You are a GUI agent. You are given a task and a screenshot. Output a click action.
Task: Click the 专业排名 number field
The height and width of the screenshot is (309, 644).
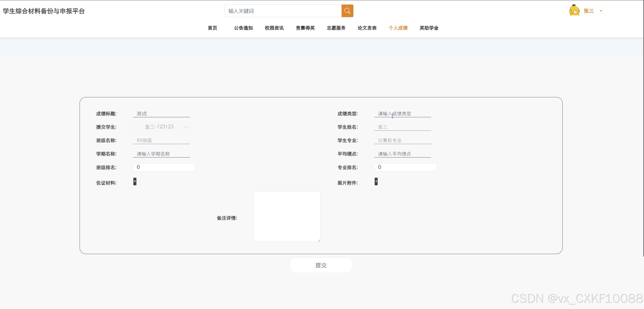(x=405, y=167)
